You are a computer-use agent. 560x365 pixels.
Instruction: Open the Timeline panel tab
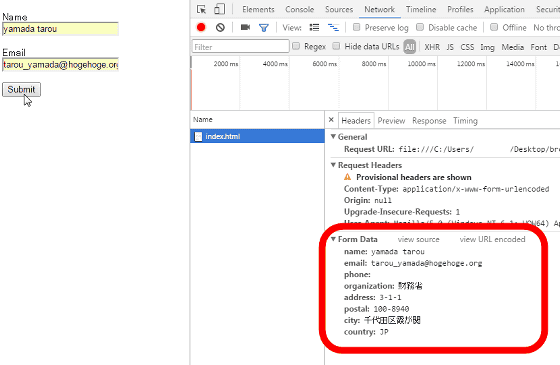[x=421, y=10]
